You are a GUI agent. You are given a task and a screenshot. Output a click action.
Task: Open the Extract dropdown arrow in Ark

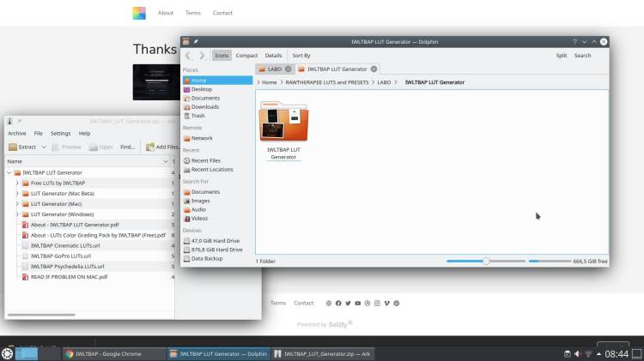pyautogui.click(x=44, y=147)
